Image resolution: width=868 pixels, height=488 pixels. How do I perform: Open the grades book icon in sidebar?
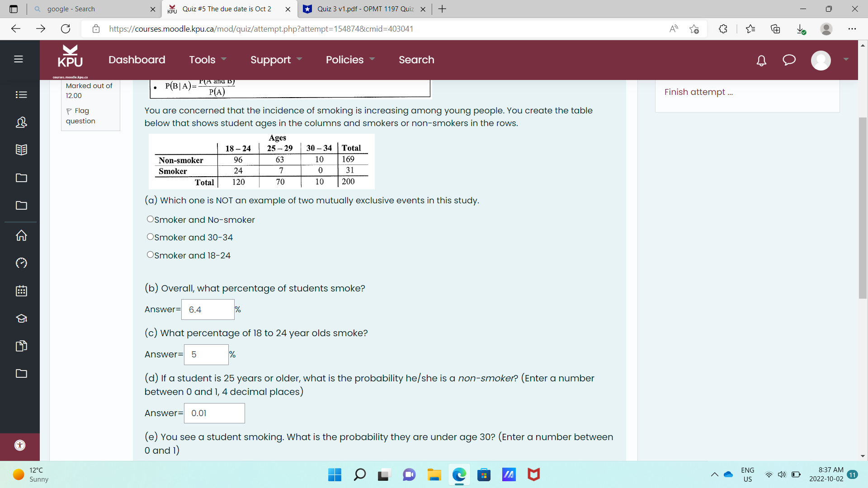(x=21, y=150)
